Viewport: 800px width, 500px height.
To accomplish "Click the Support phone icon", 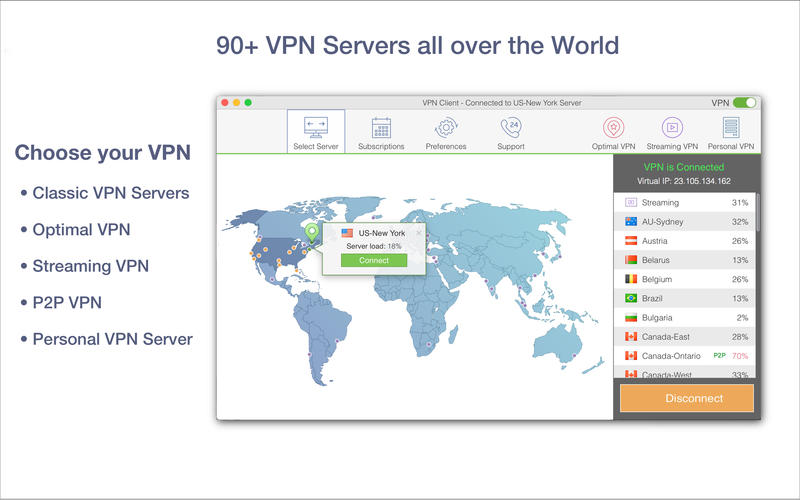I will (x=510, y=128).
